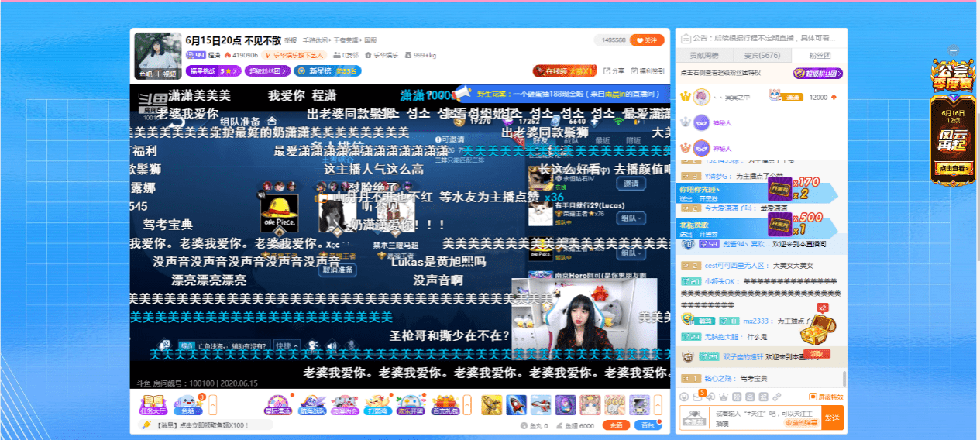
Task: Open the 新星榜 ranking badge
Action: click(x=327, y=70)
